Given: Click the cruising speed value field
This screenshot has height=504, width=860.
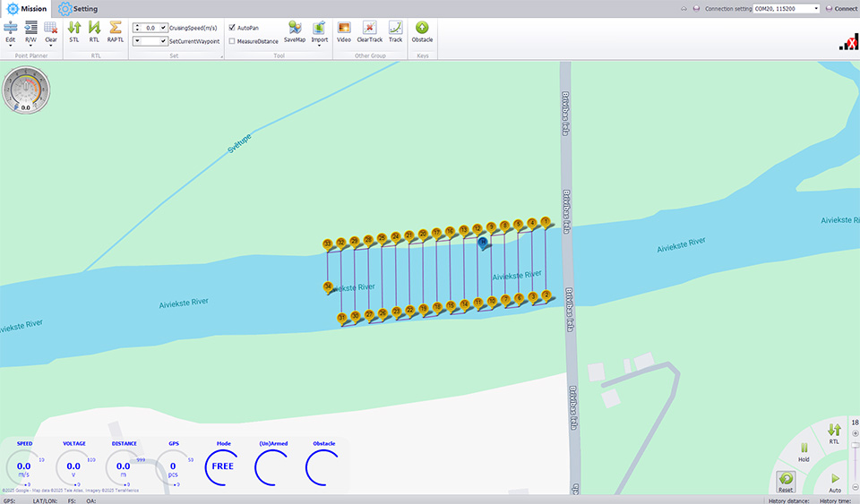Looking at the screenshot, I should click(x=150, y=28).
